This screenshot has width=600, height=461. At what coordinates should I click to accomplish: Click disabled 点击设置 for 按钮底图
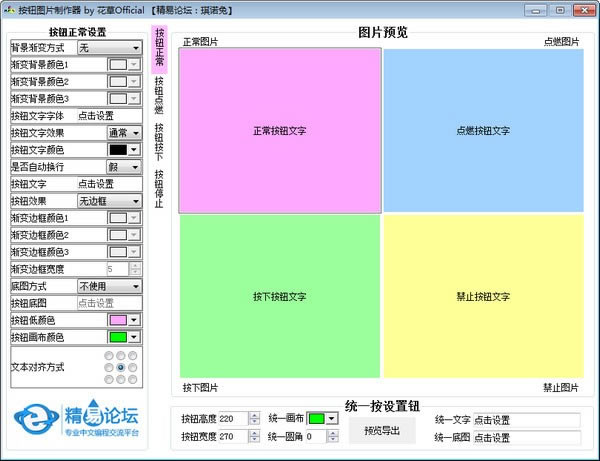point(109,303)
